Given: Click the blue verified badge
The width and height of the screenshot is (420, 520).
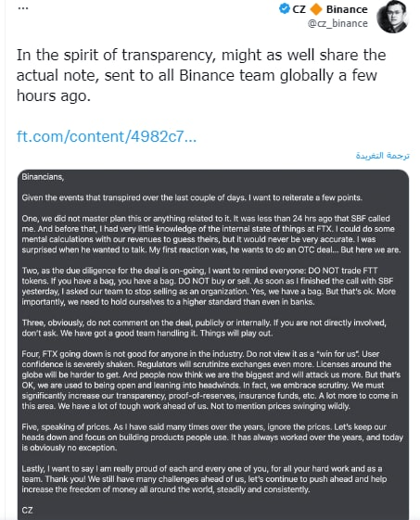Looking at the screenshot, I should pos(285,8).
